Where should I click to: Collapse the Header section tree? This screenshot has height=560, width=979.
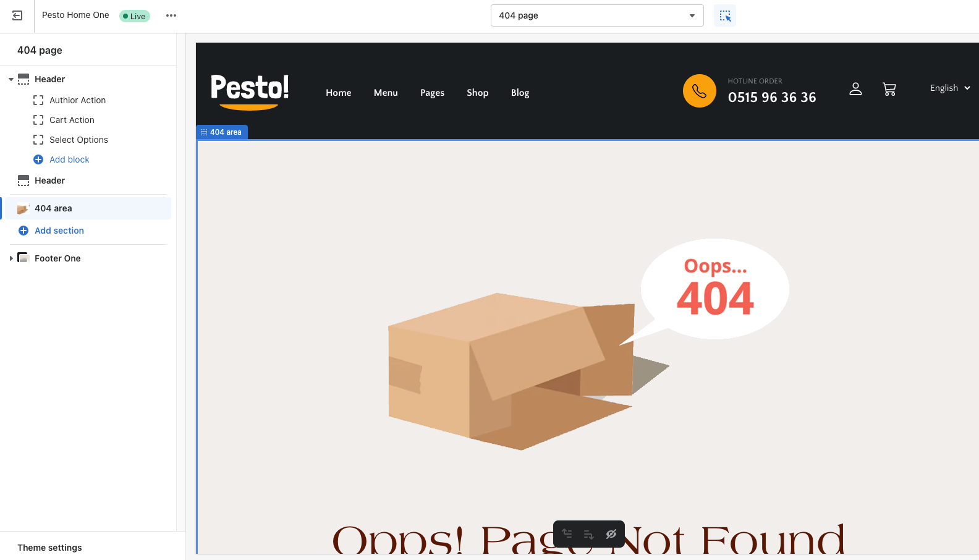point(11,79)
